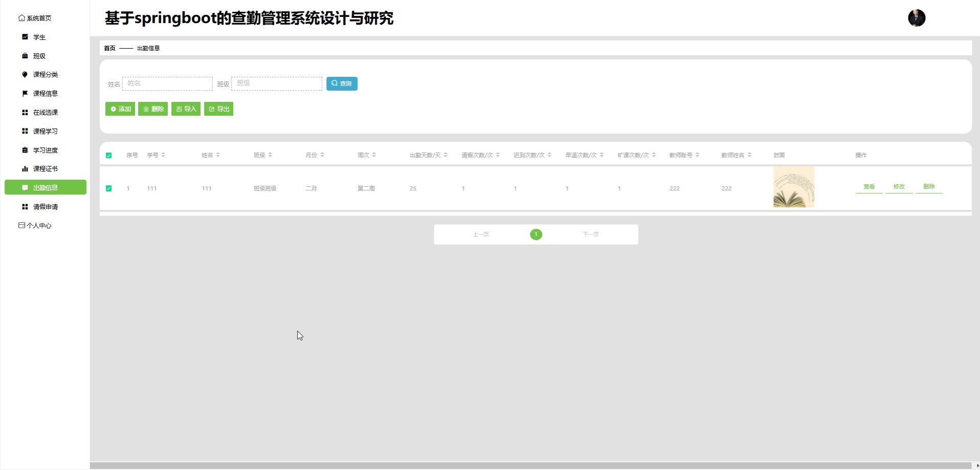Viewport: 980px width, 470px height.
Task: Go to next page with 下一页
Action: 591,234
